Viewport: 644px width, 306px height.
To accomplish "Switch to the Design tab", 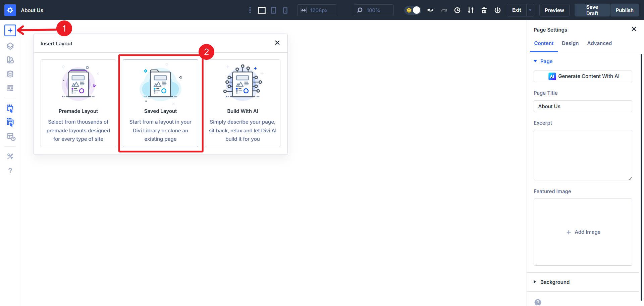I will [x=570, y=43].
